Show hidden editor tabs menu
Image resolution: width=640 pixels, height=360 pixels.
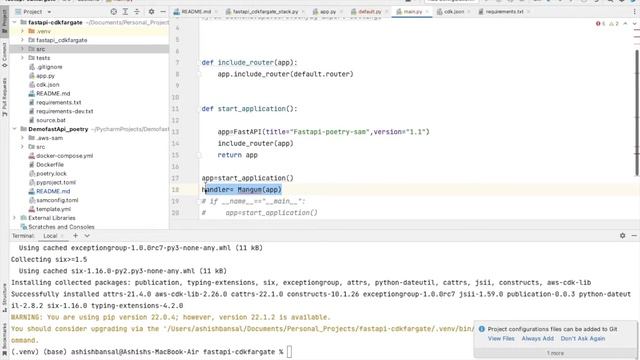point(635,12)
